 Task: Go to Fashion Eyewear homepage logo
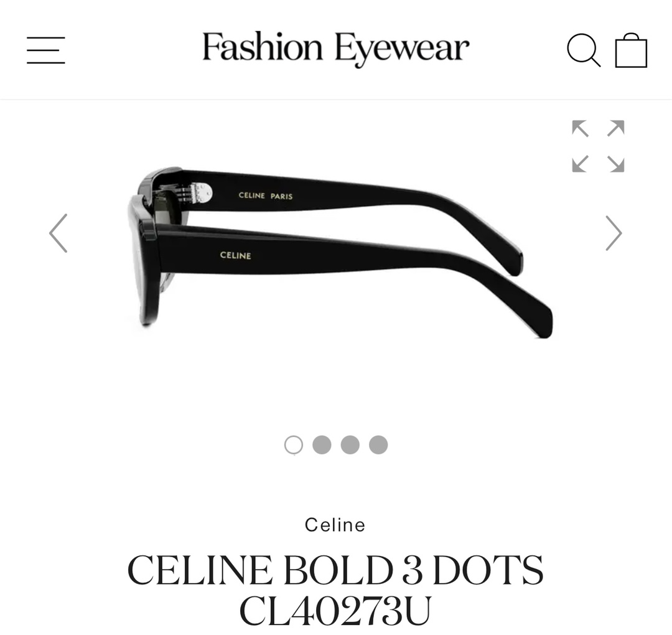(335, 49)
